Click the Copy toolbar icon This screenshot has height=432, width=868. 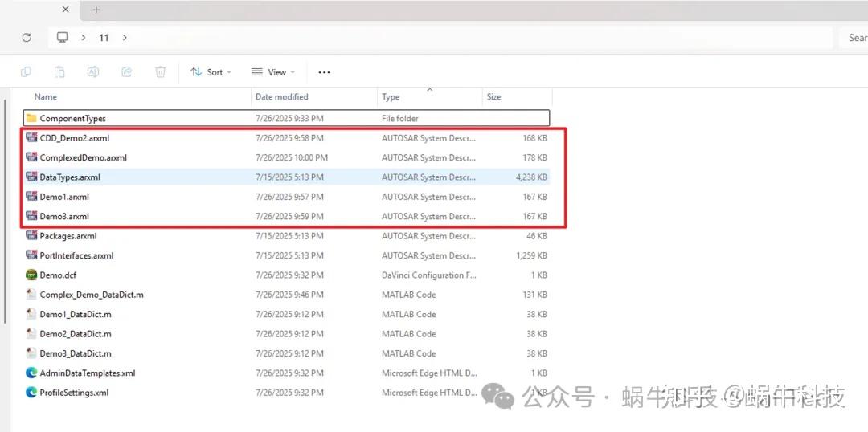[26, 72]
